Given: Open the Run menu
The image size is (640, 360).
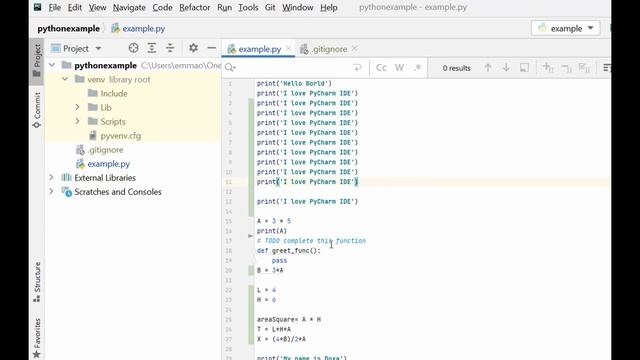Looking at the screenshot, I should coord(224,7).
